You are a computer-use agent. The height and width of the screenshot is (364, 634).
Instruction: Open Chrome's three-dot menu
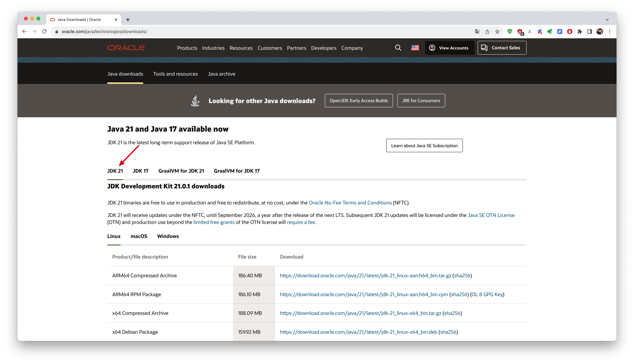610,32
